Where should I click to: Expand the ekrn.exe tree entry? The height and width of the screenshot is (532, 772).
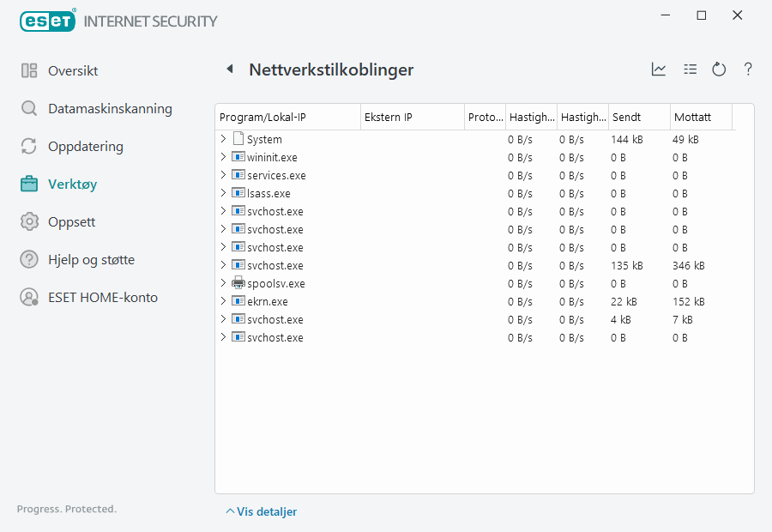pos(223,301)
